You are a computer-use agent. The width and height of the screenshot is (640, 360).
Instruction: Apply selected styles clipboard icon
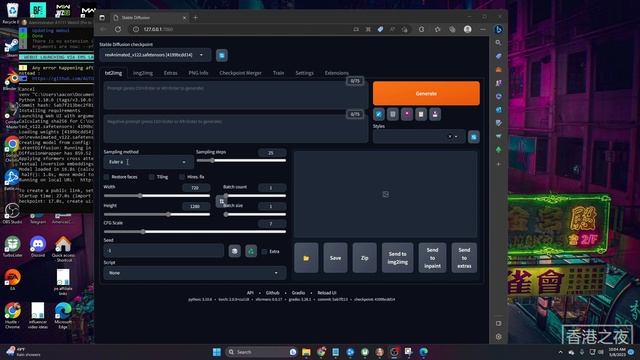421,114
